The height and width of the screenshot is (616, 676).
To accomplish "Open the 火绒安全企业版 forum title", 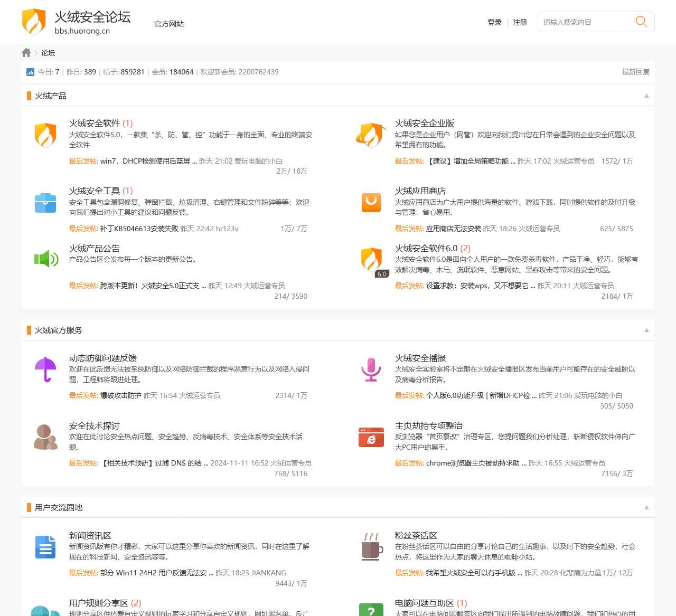I will click(425, 123).
